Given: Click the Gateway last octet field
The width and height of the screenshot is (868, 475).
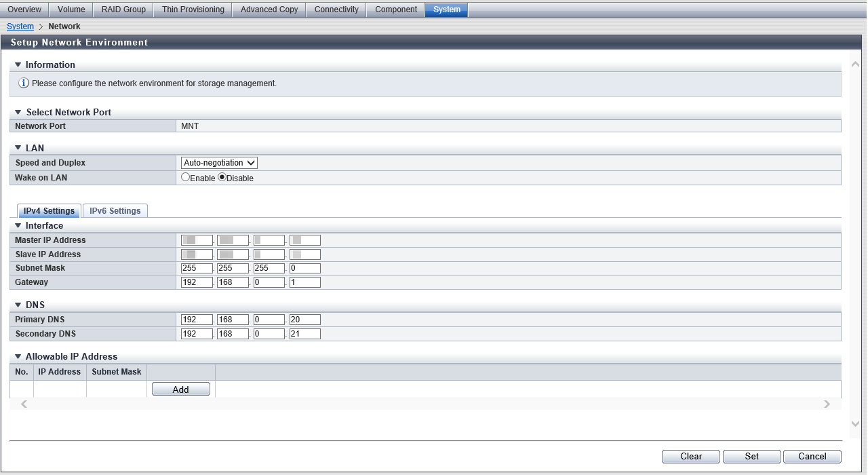Looking at the screenshot, I should click(304, 282).
